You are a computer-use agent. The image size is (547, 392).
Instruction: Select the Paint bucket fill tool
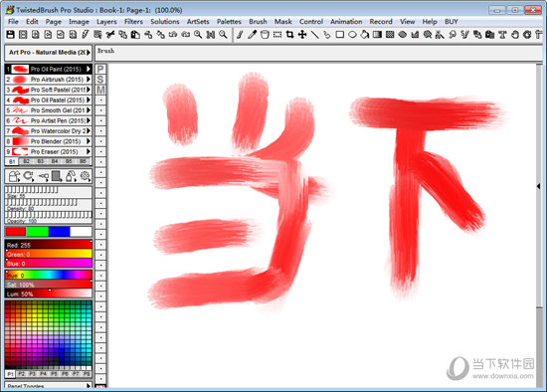365,35
